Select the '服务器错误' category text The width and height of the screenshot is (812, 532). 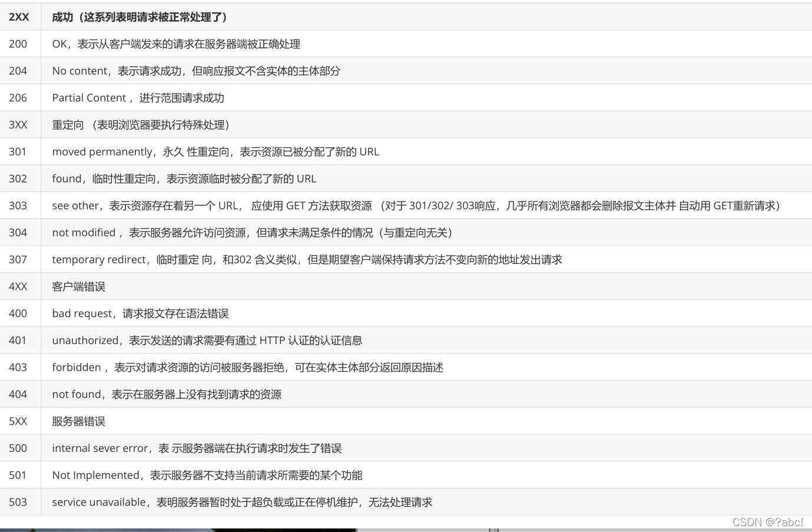point(78,422)
